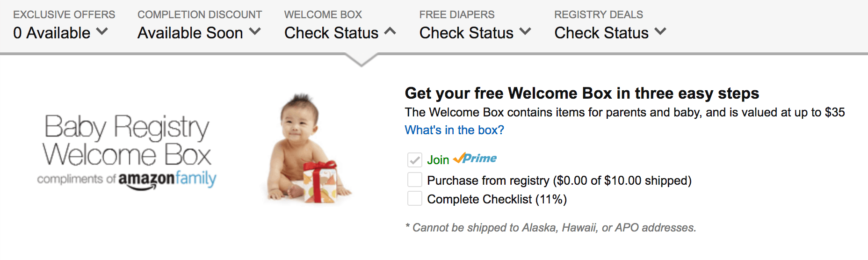Select Welcome Box 'Check Status' tab

[x=331, y=33]
